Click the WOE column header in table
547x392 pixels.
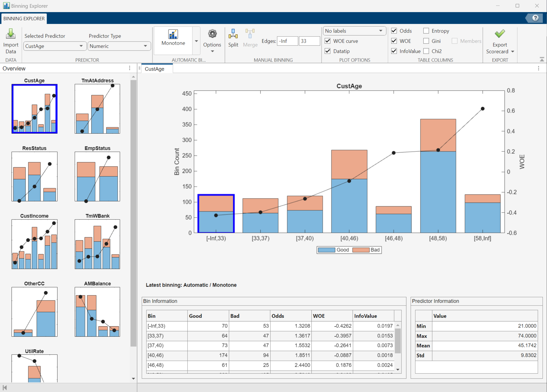click(x=332, y=316)
